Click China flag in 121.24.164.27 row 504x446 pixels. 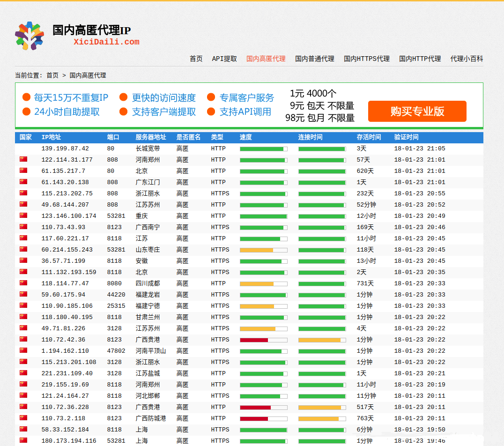pyautogui.click(x=23, y=395)
